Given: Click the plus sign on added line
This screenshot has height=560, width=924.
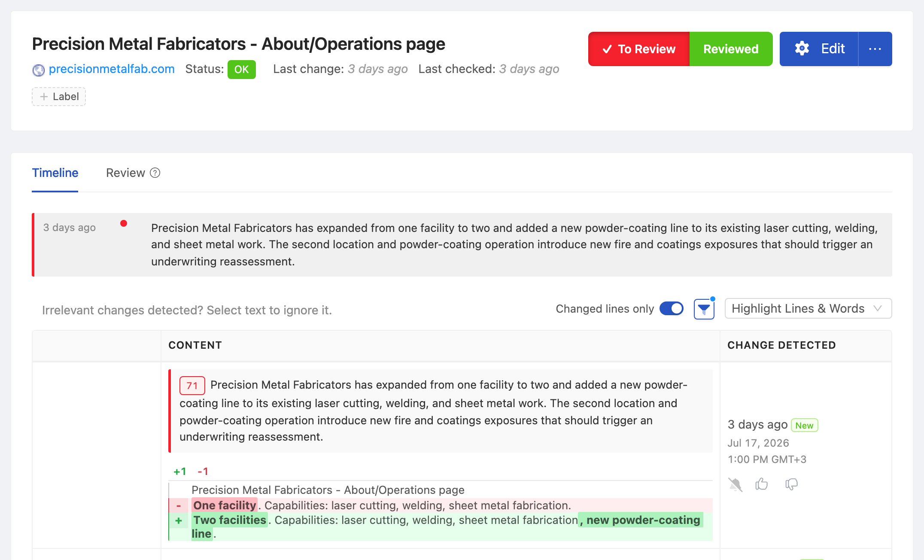Looking at the screenshot, I should 179,521.
